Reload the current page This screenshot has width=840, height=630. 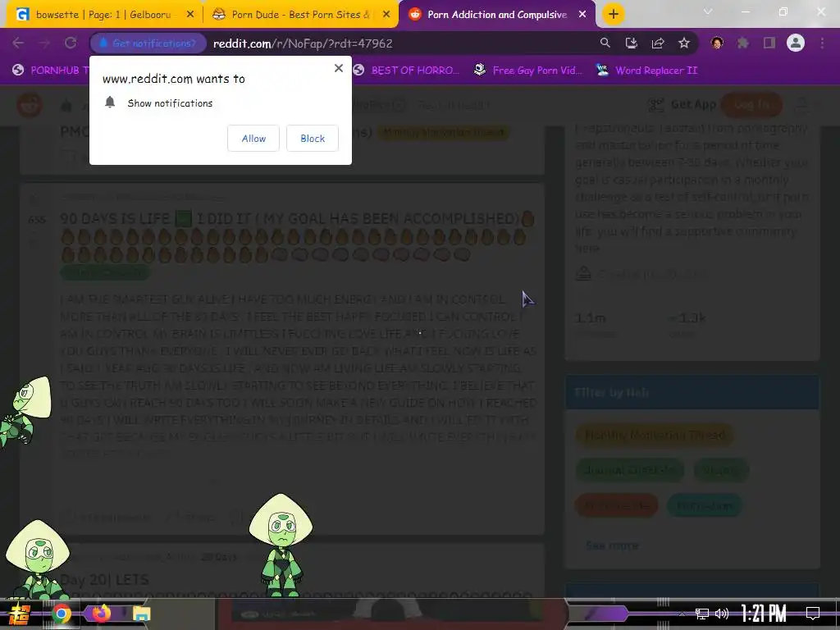coord(71,43)
